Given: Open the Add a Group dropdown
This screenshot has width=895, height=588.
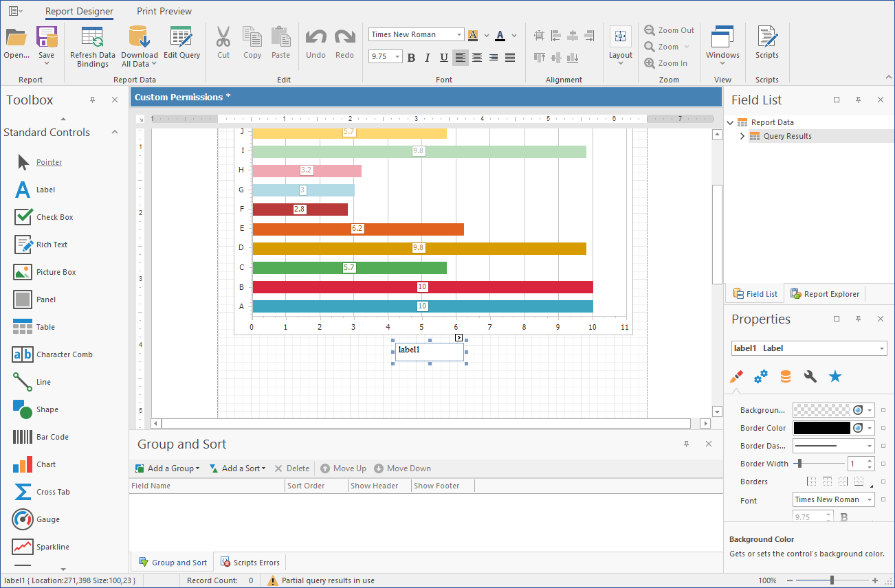Looking at the screenshot, I should point(168,468).
